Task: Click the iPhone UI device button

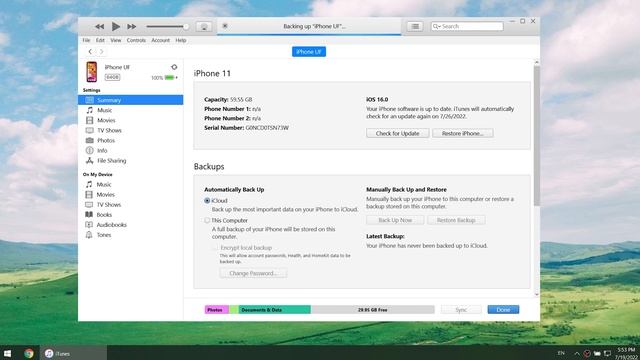Action: (309, 52)
